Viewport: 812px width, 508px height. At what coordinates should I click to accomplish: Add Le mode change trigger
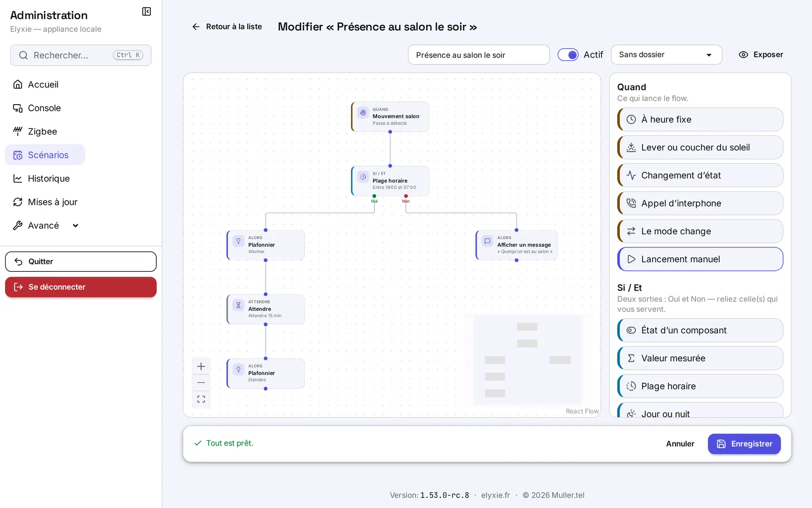coord(700,231)
